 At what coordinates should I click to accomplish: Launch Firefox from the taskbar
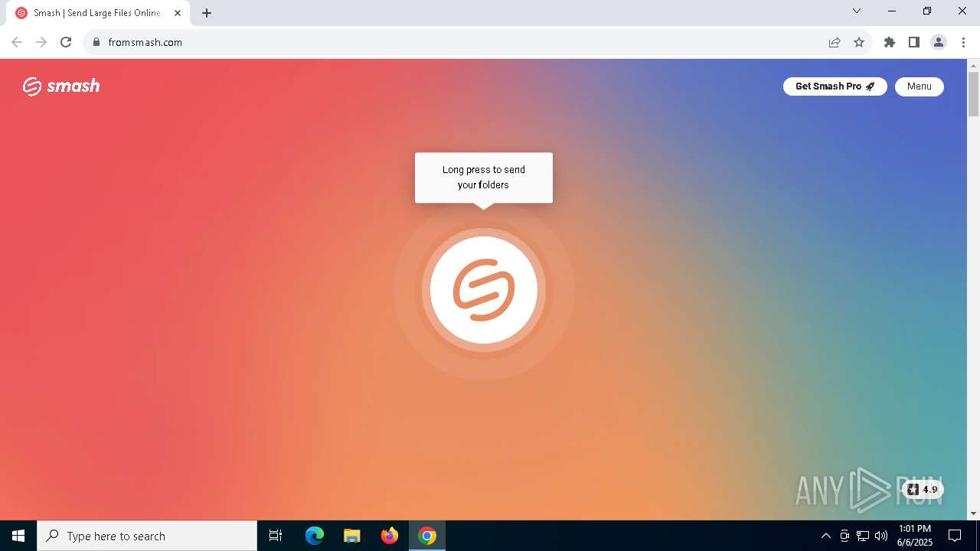390,536
